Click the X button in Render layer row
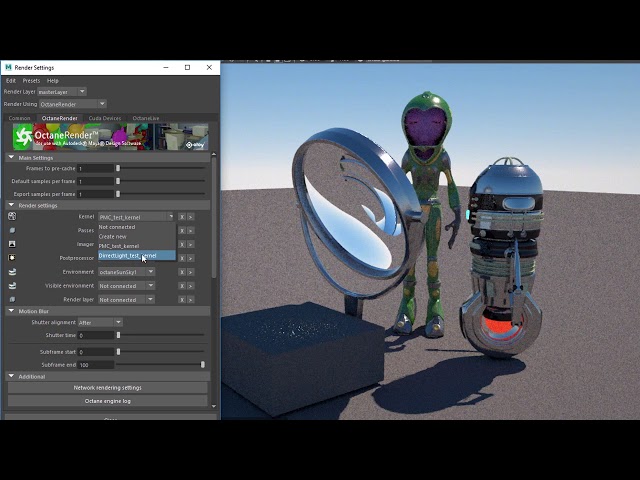Screen dimensions: 640x480 point(182,300)
